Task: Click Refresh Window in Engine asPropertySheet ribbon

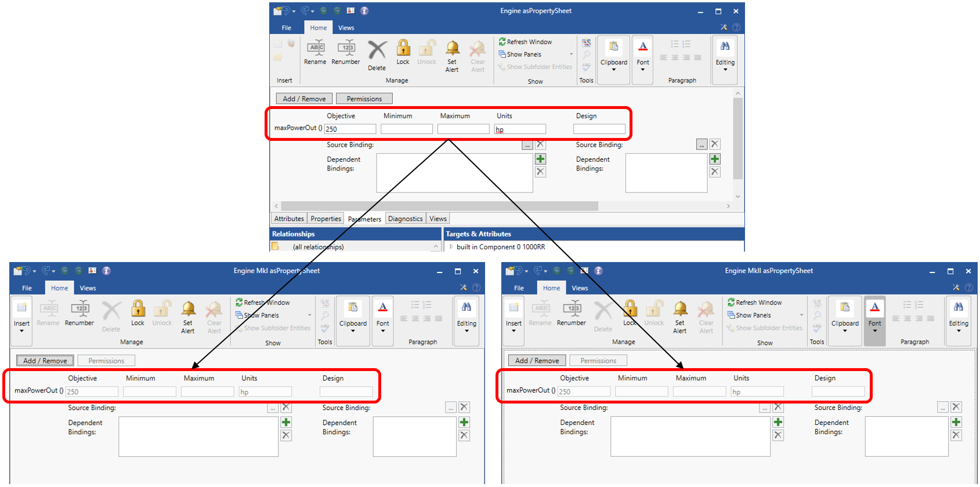Action: (x=525, y=42)
